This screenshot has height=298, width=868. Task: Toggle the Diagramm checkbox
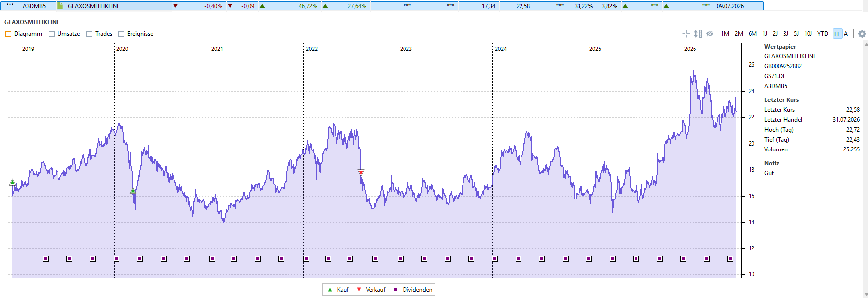8,34
